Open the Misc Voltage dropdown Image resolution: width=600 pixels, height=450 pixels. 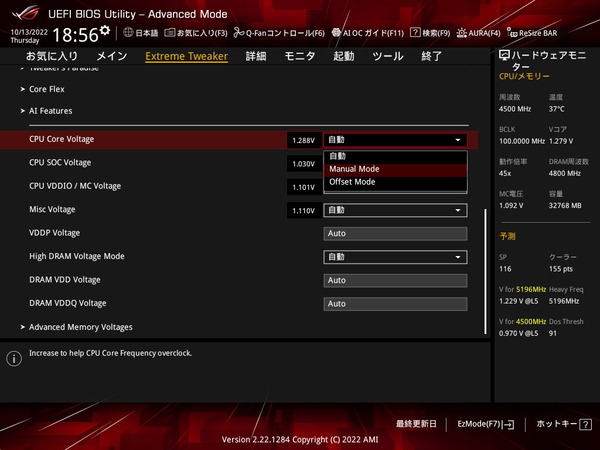pos(395,210)
